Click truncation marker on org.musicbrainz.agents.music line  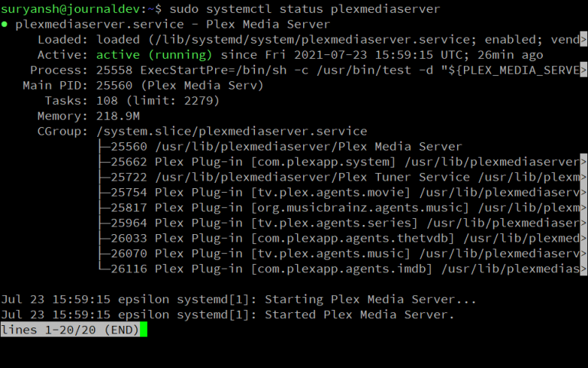583,208
